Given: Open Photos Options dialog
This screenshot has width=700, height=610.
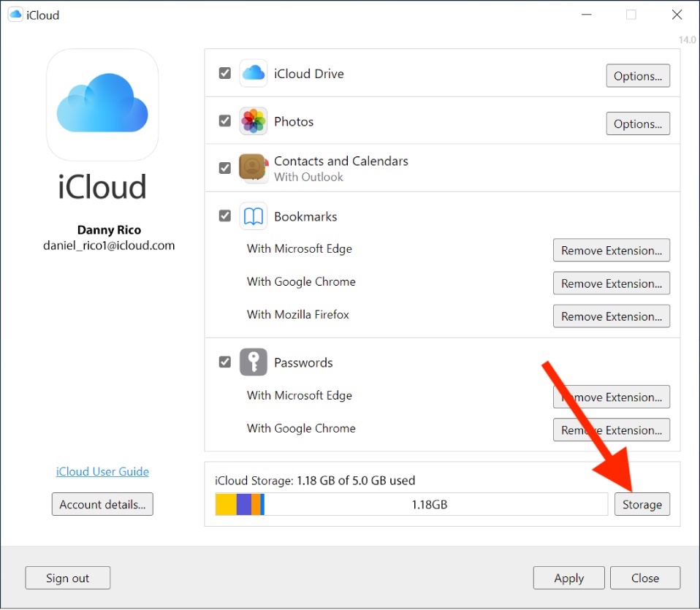Looking at the screenshot, I should pyautogui.click(x=637, y=123).
